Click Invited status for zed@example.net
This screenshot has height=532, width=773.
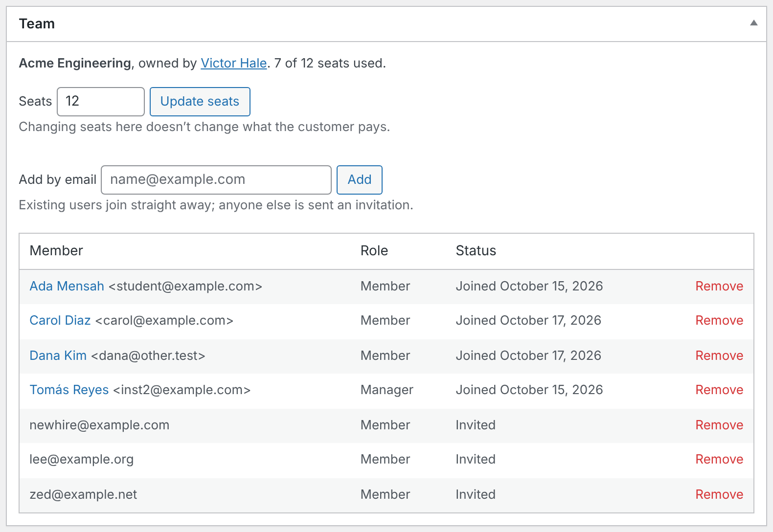coord(476,494)
